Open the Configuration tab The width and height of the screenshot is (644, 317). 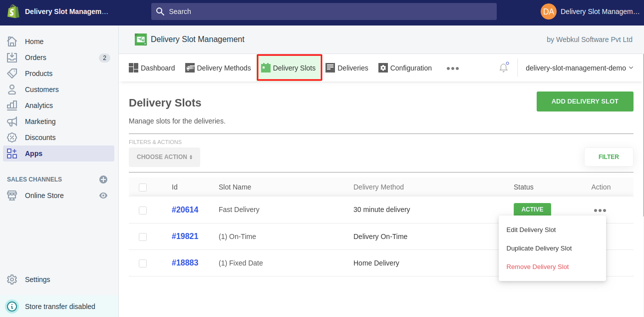coord(405,68)
